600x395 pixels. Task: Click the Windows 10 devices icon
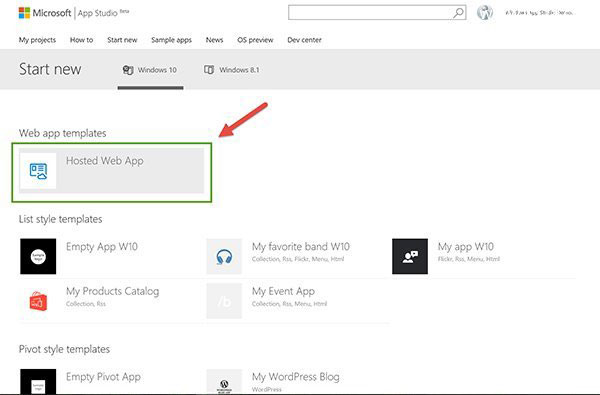128,70
